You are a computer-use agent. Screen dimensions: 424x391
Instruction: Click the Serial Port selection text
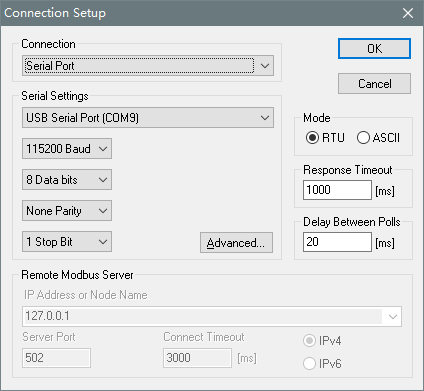click(50, 66)
